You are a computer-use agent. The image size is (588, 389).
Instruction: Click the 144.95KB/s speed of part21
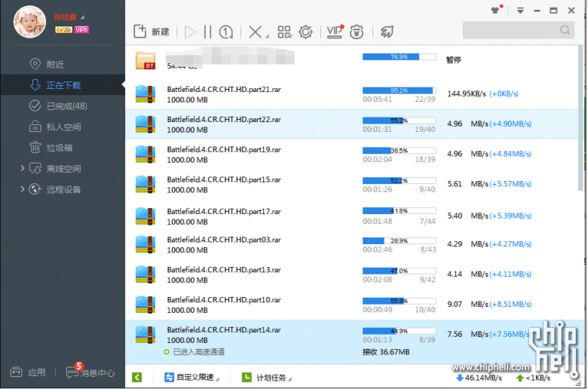(466, 93)
